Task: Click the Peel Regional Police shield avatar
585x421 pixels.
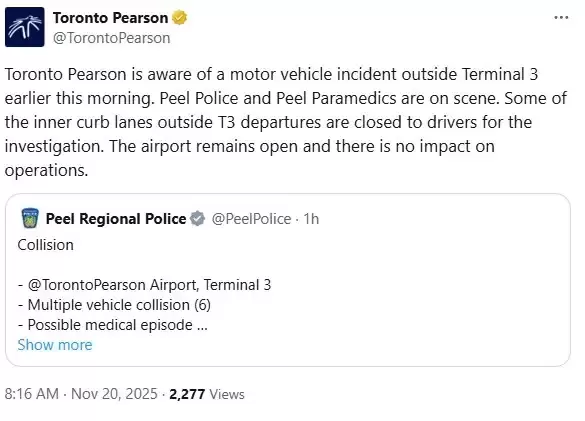Action: pyautogui.click(x=30, y=218)
